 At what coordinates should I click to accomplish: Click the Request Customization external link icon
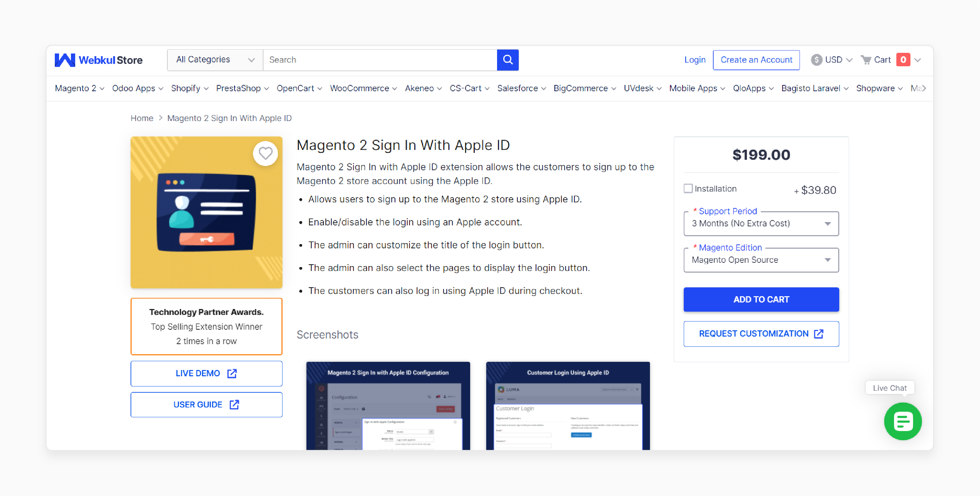click(818, 334)
